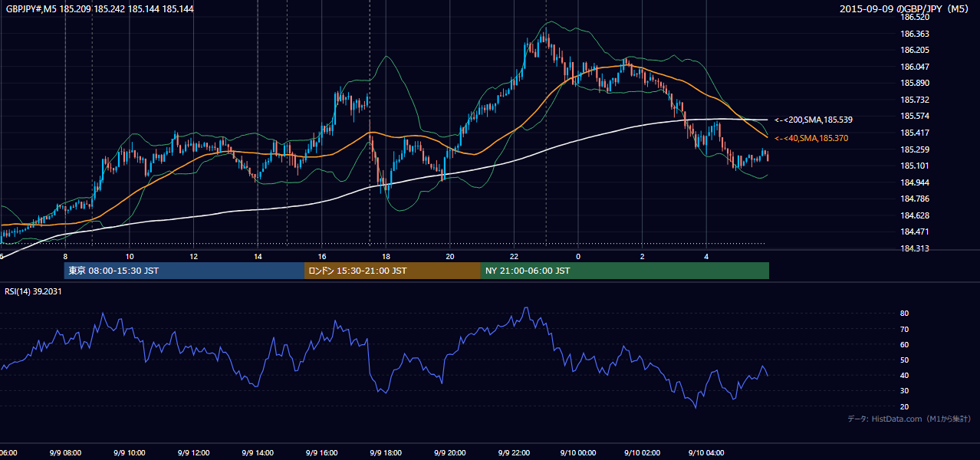This screenshot has height=460, width=980.
Task: Click the 9/10 00:00 bottom time label
Action: pos(577,452)
